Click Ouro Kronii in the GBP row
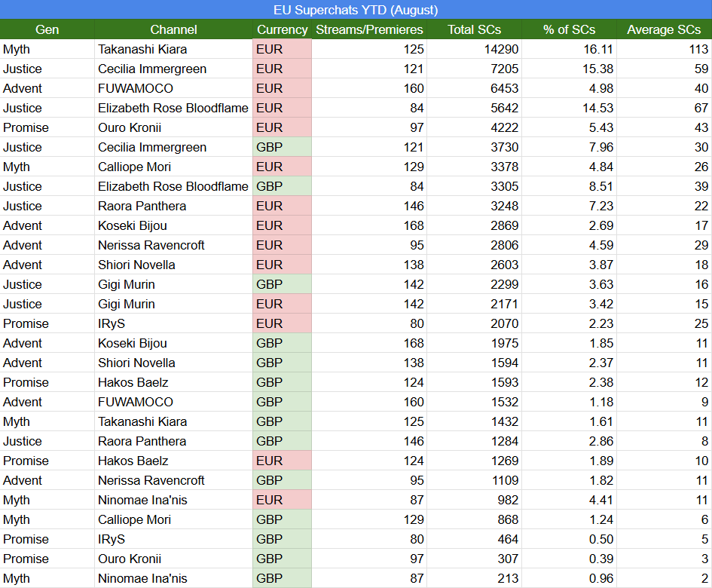Image resolution: width=712 pixels, height=588 pixels. click(x=130, y=559)
